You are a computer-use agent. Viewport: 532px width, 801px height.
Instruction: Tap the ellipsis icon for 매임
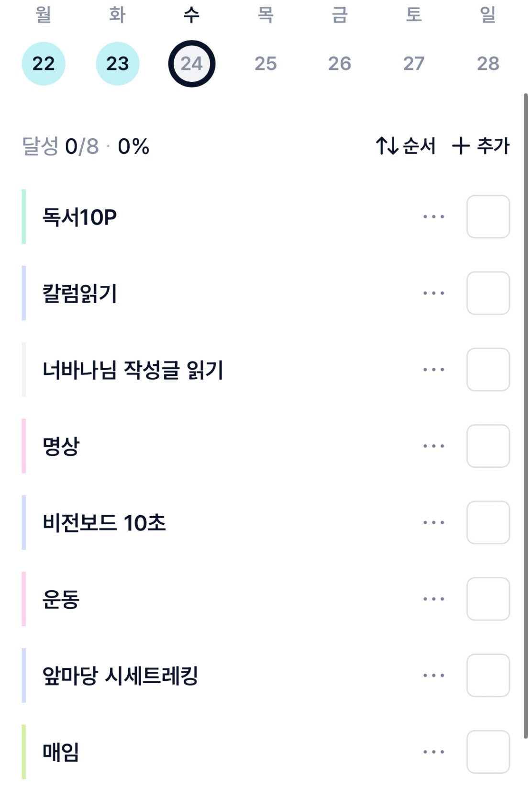(433, 752)
